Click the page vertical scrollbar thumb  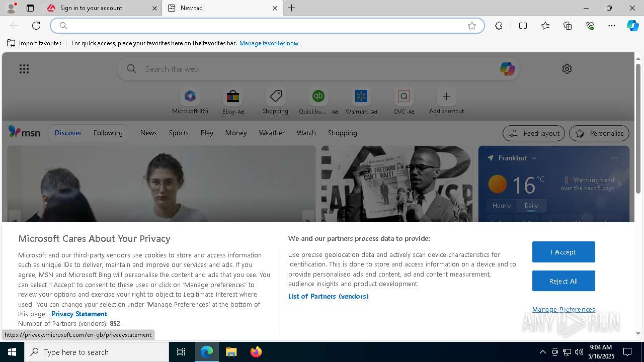pos(638,128)
